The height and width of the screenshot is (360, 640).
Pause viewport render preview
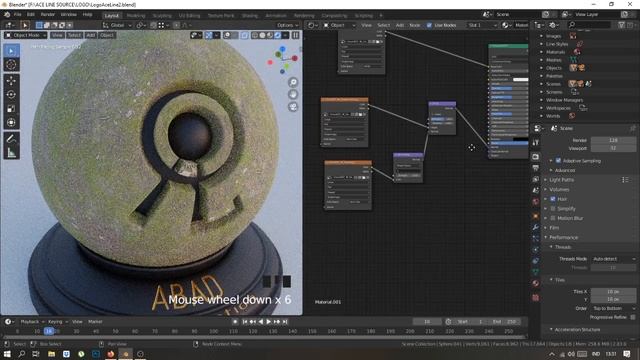296,36
